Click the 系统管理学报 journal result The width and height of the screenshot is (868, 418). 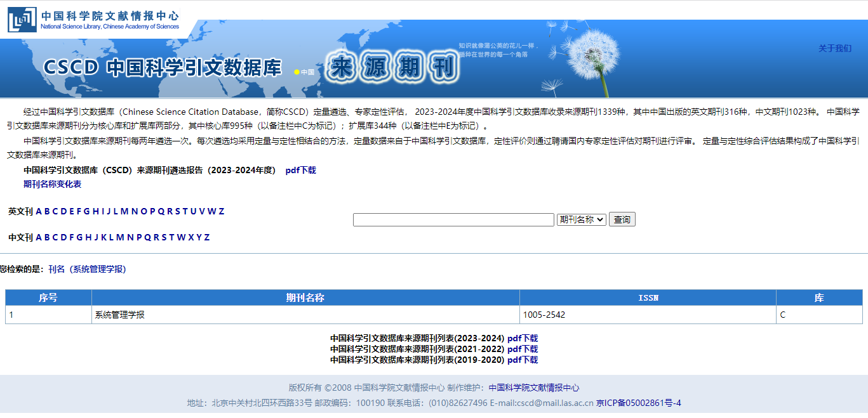[119, 315]
